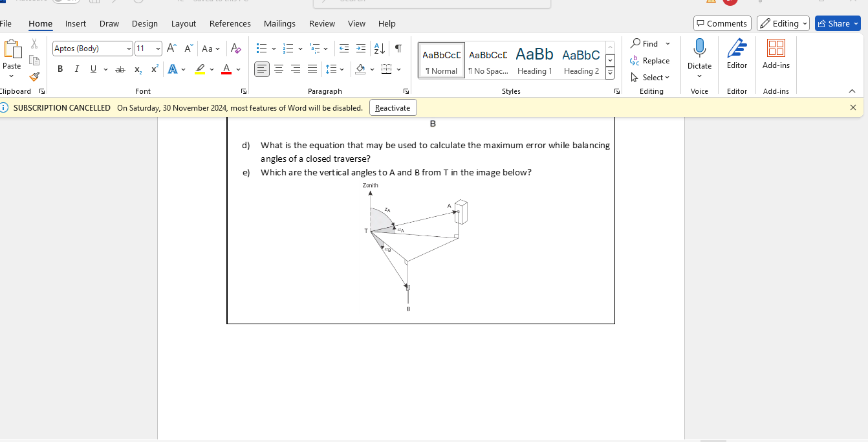868x442 pixels.
Task: Toggle paragraph marks visibility
Action: coord(398,48)
